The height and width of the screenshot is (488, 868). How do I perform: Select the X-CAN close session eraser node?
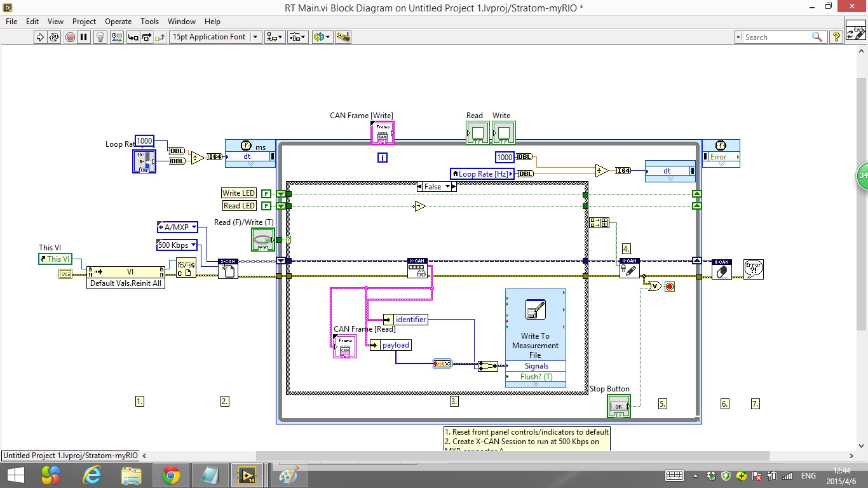(x=721, y=269)
